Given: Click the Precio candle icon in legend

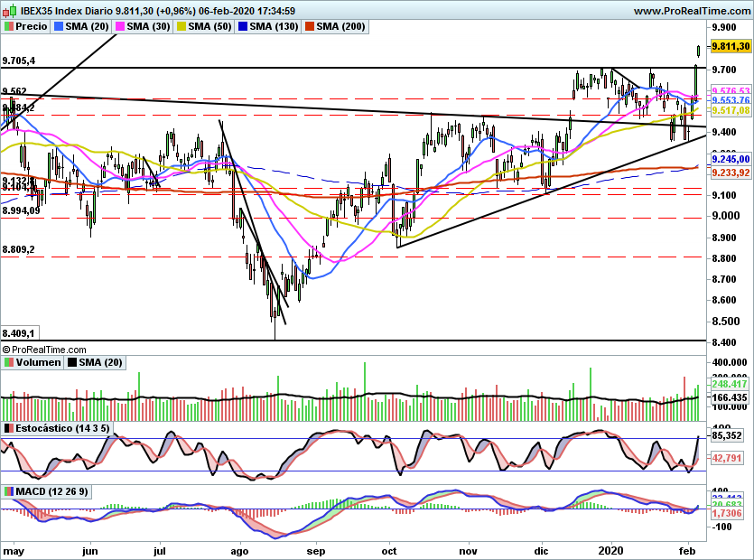Looking at the screenshot, I should [x=9, y=26].
